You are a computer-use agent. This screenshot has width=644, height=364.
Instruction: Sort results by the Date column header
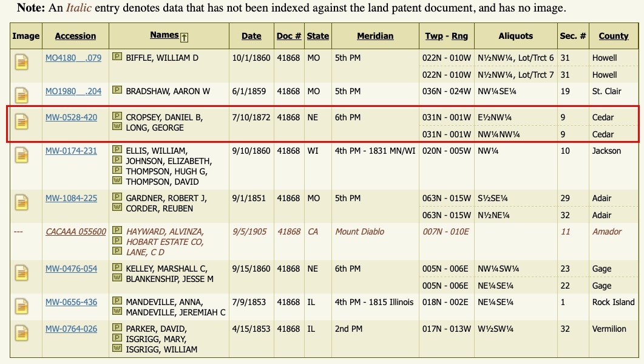251,36
